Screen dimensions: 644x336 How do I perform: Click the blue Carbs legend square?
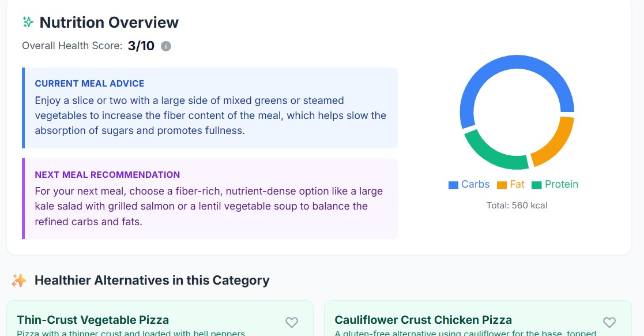pos(453,185)
